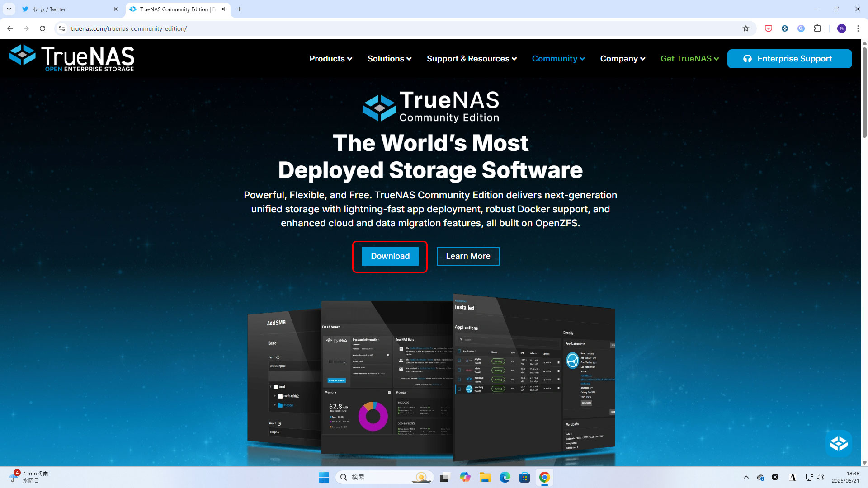
Task: Open the TrueNAS chat widget icon
Action: (838, 444)
